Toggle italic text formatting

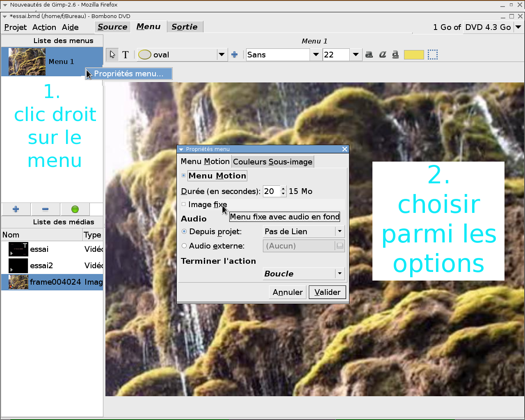point(383,55)
